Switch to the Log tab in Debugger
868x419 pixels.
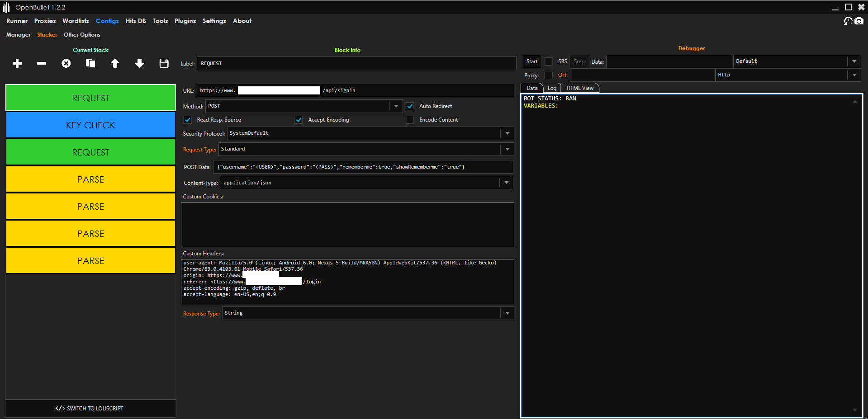pos(552,88)
